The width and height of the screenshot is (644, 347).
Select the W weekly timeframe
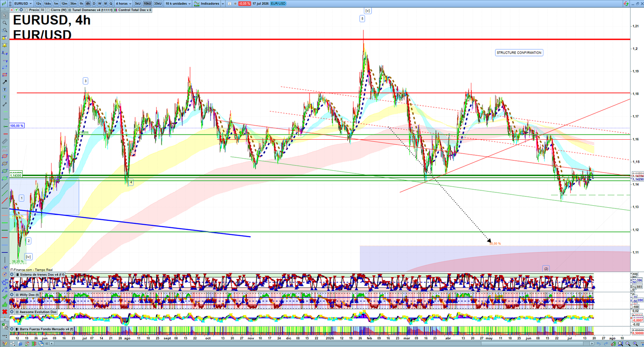point(100,3)
